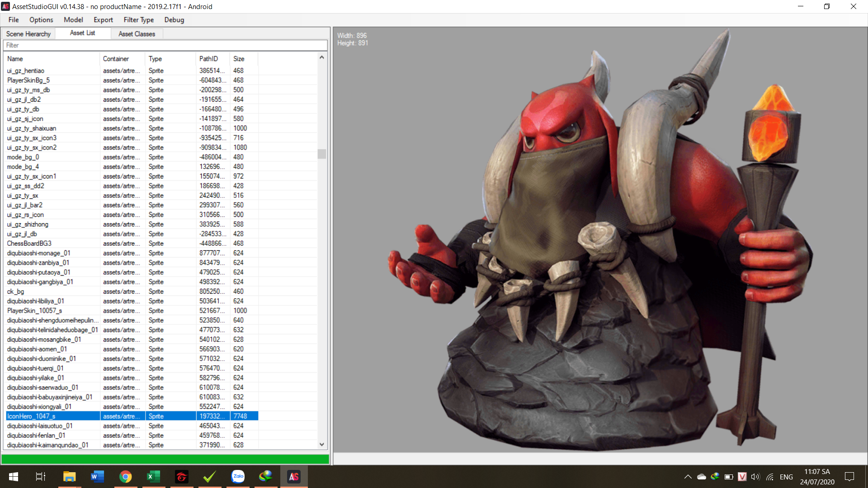The image size is (868, 488).
Task: Show hidden system tray icons
Action: coord(688,477)
